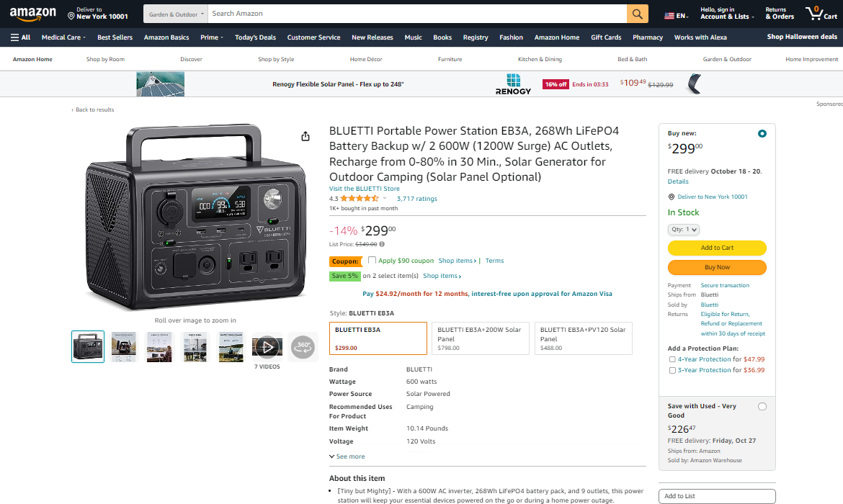Open Add to List dropdown
The width and height of the screenshot is (843, 504).
point(717,496)
